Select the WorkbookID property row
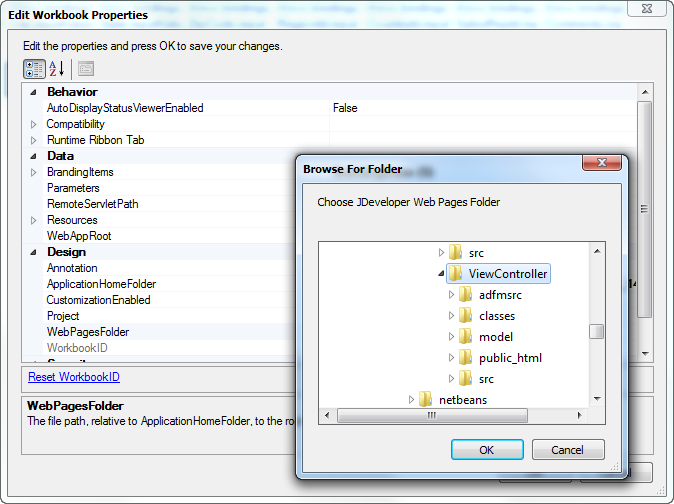The width and height of the screenshot is (674, 504). [77, 348]
